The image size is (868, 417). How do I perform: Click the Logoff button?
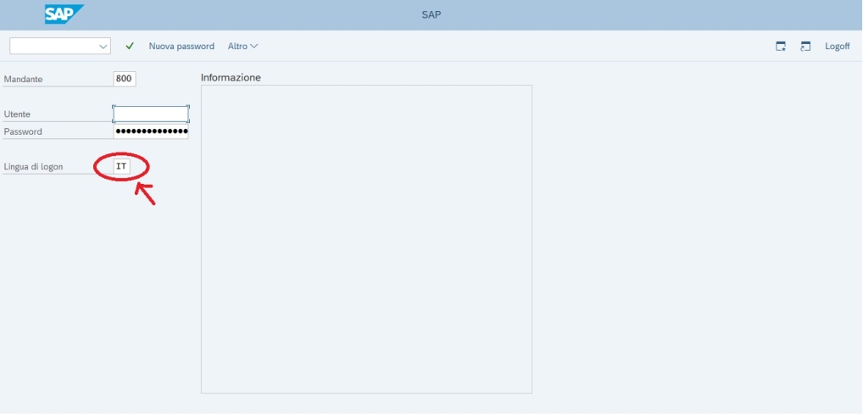tap(837, 47)
